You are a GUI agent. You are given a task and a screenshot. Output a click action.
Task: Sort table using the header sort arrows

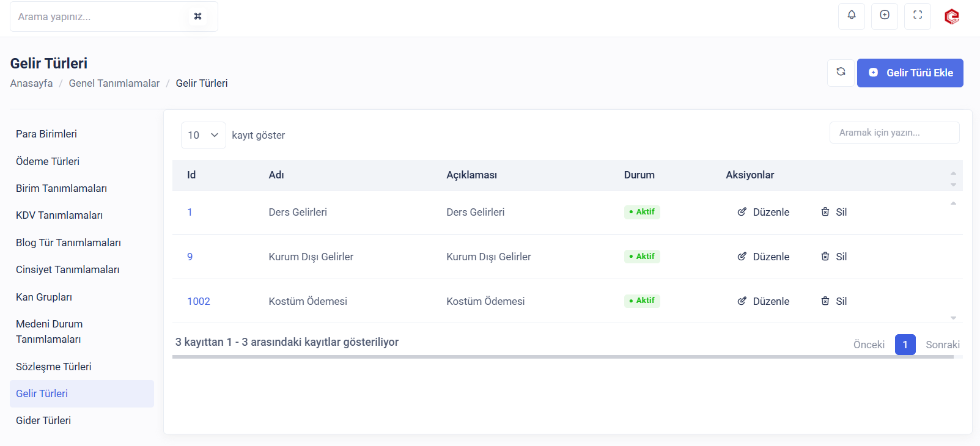(953, 178)
